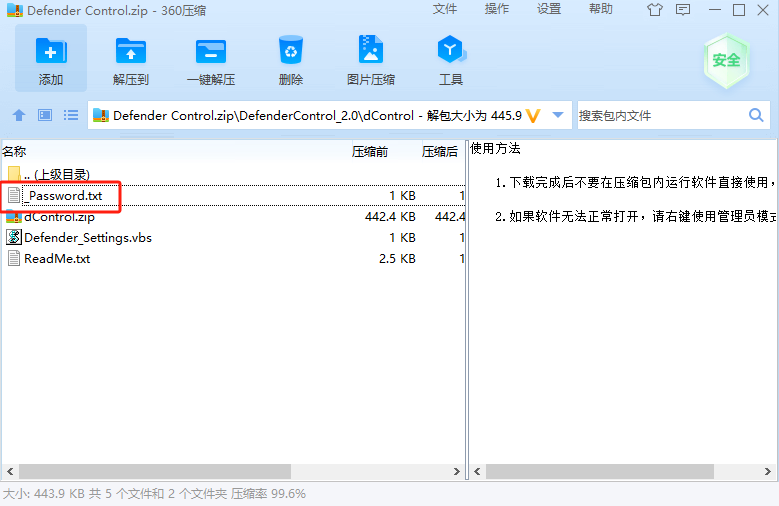Open the 工具 (Tools) icon
The image size is (779, 506).
pyautogui.click(x=451, y=49)
